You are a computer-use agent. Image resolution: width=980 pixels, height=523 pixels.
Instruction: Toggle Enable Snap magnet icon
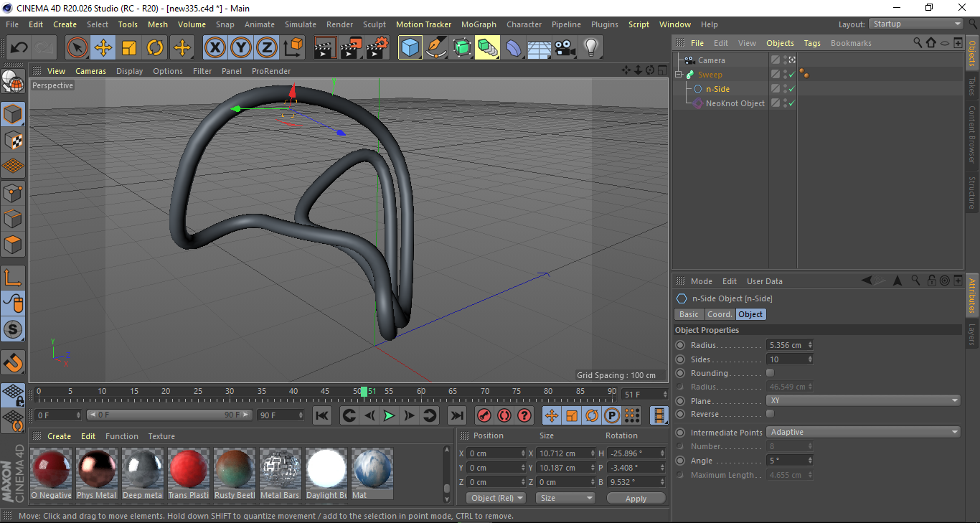click(x=13, y=363)
